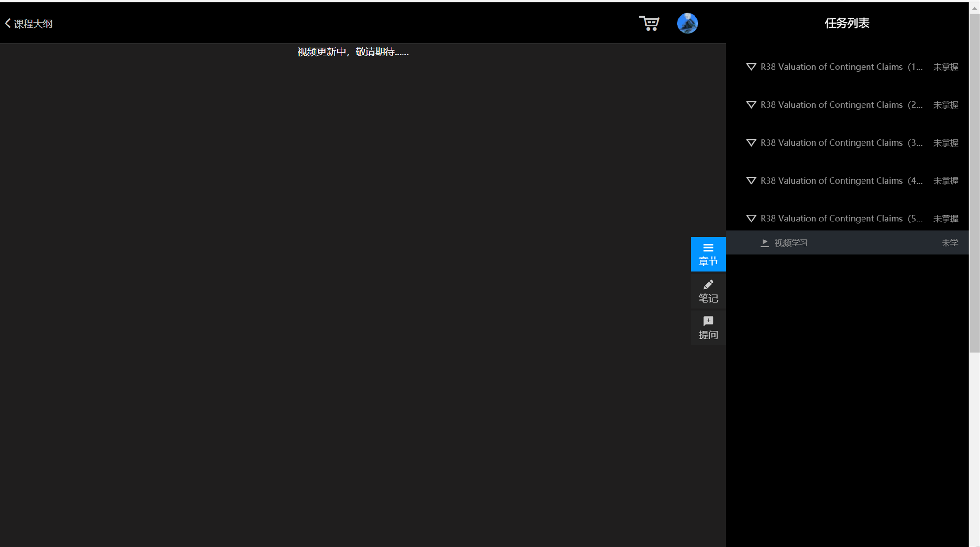Collapse triangle for Contingent Claims (5...
The height and width of the screenshot is (547, 980).
751,219
